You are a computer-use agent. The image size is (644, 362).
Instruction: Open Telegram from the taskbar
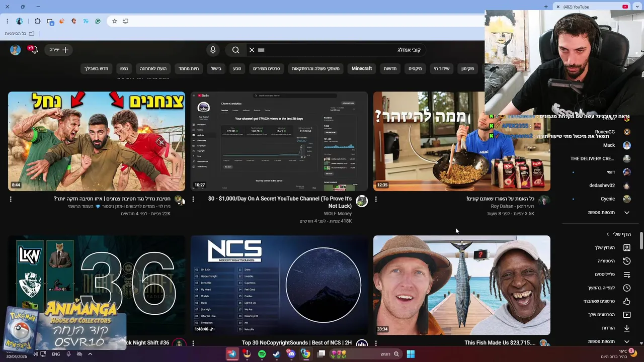[x=232, y=354]
